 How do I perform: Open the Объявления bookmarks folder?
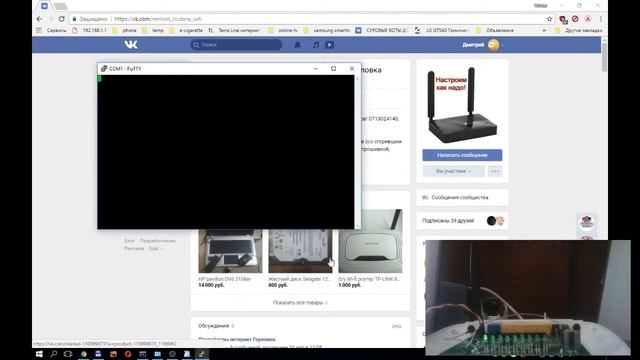pyautogui.click(x=495, y=30)
